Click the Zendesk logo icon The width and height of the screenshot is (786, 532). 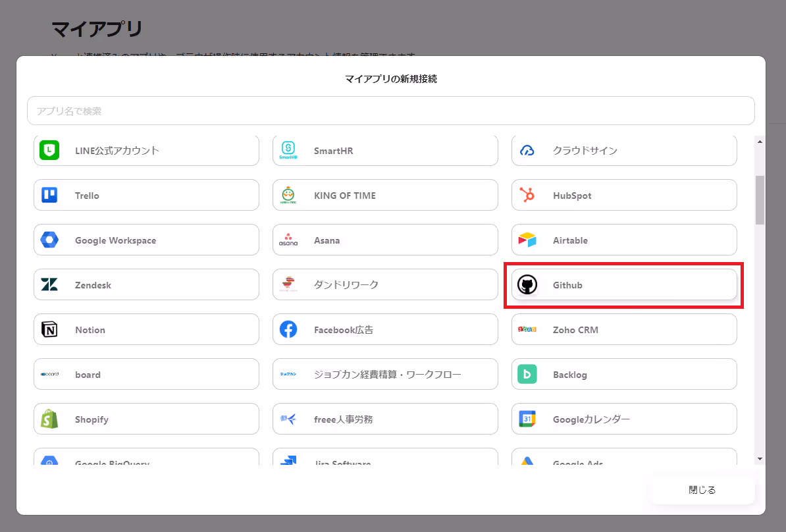[x=49, y=284]
